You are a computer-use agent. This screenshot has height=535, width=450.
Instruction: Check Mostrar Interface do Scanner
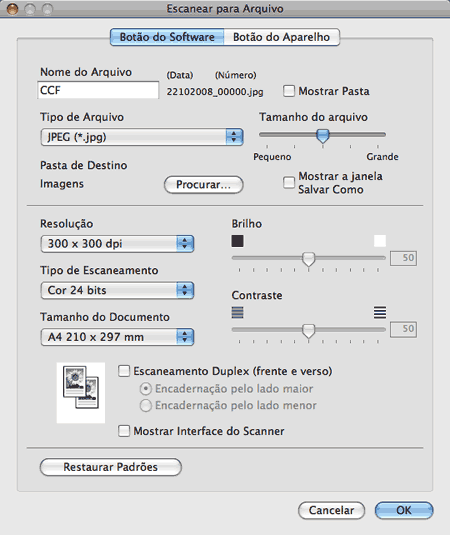tap(124, 431)
